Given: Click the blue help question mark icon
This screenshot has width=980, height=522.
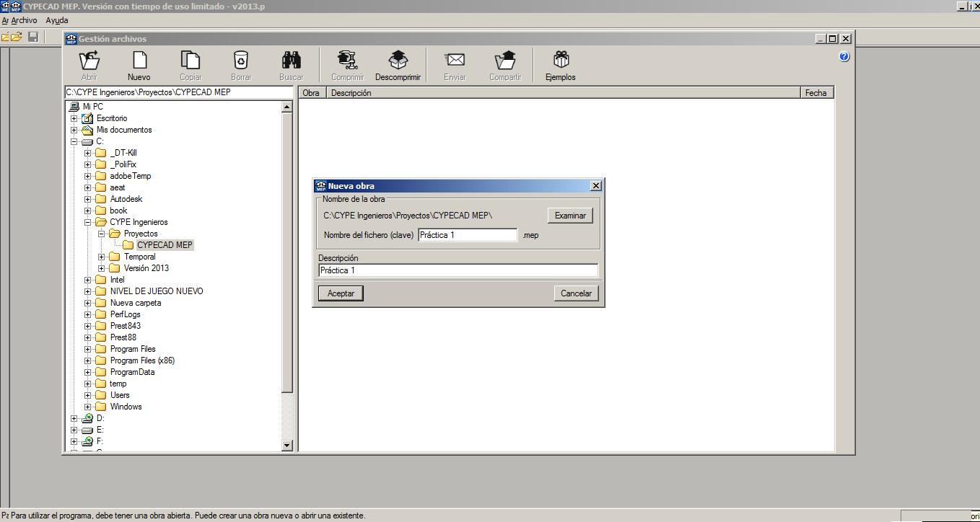Looking at the screenshot, I should 844,57.
